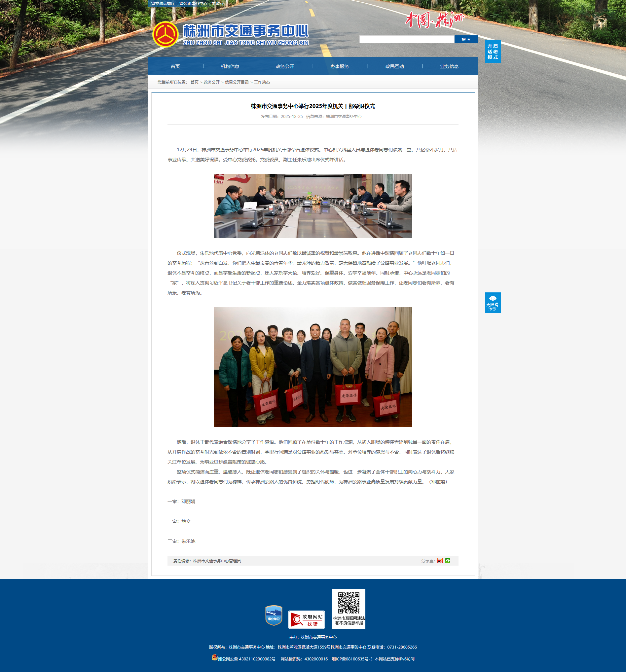This screenshot has width=626, height=672.
Task: Click the red and yellow transportation emblem logo
Action: 165,34
